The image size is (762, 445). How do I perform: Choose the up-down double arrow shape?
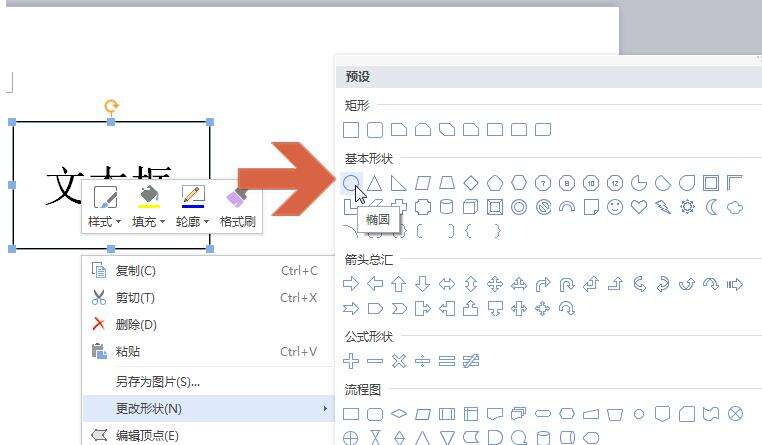pos(471,284)
